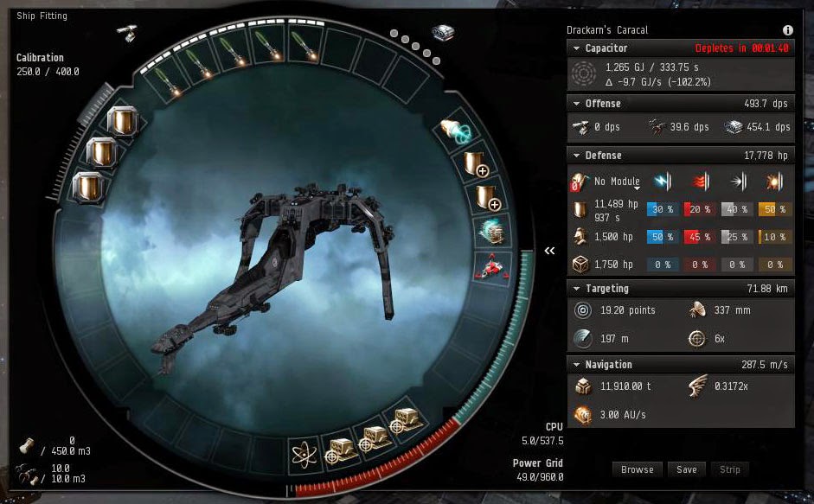Open the 'No Module' damage profile dropdown
Screen dimensions: 814x504
(x=617, y=182)
